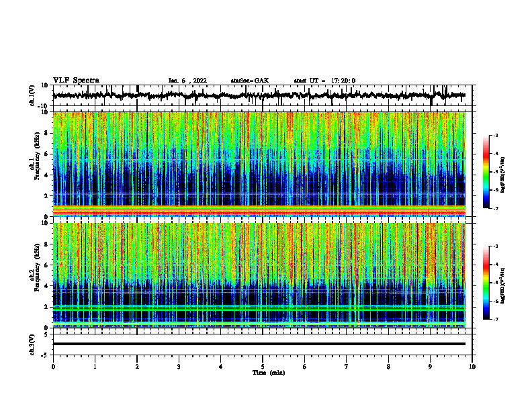Click the "8" tick on the time axis
Screen dimensions: 532x411
388,367
